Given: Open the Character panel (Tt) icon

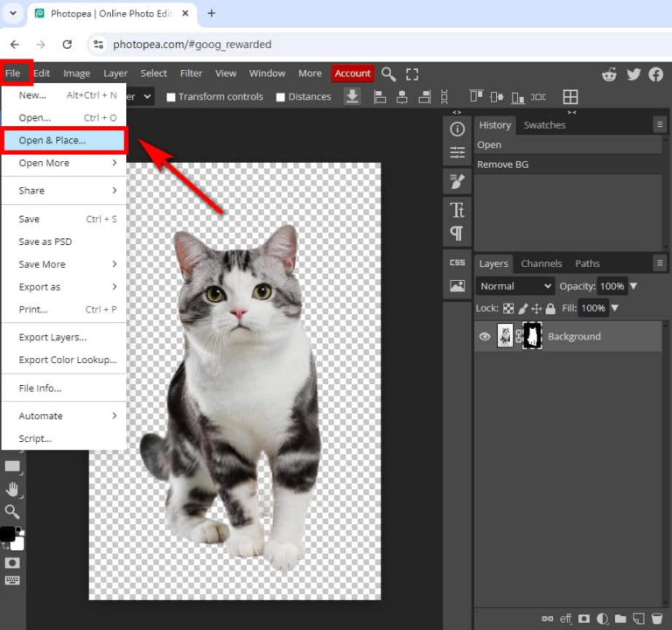Looking at the screenshot, I should click(x=457, y=210).
